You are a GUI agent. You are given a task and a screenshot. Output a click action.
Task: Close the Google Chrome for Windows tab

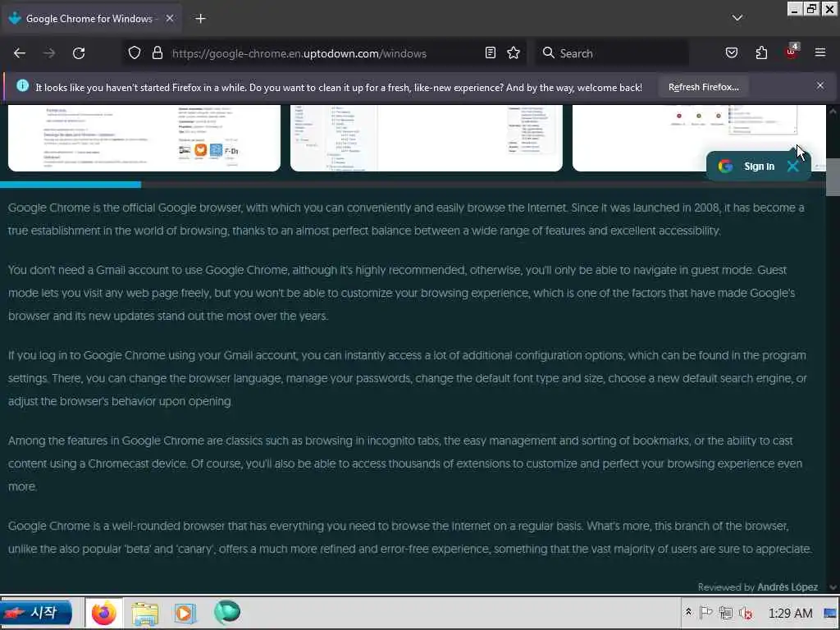(x=169, y=19)
